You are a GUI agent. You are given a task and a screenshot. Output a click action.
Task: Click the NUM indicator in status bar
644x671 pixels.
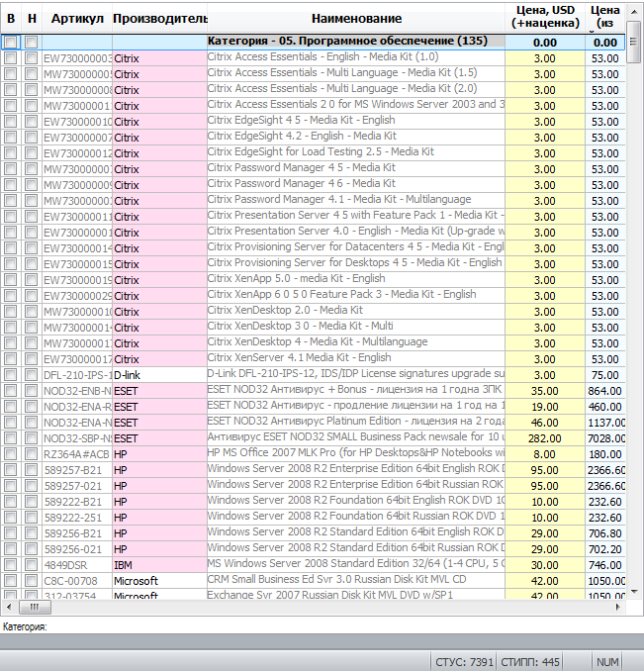(x=607, y=662)
